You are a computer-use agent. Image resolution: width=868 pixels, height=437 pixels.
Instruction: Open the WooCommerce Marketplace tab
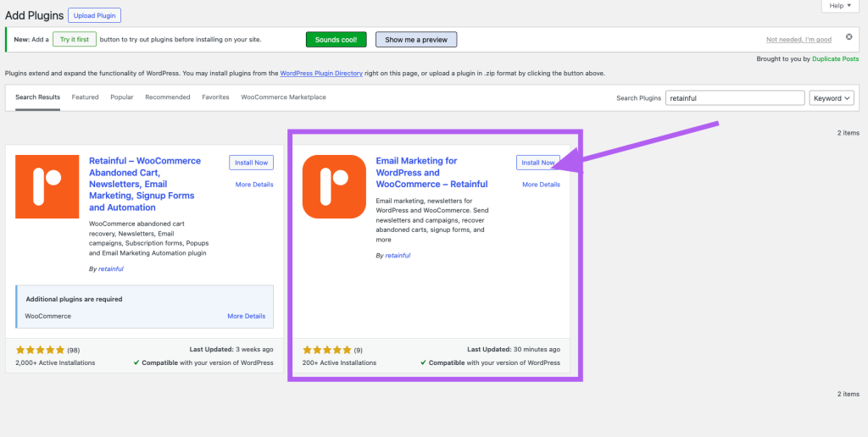(283, 97)
